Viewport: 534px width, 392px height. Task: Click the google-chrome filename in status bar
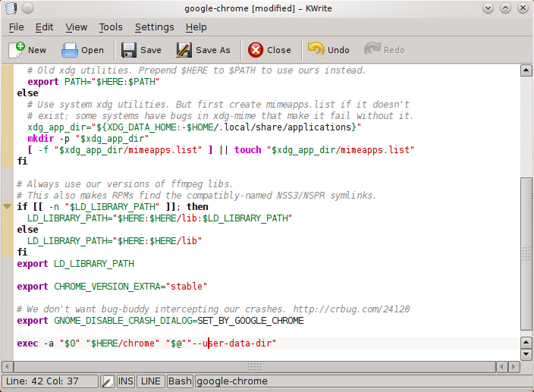[x=232, y=381]
